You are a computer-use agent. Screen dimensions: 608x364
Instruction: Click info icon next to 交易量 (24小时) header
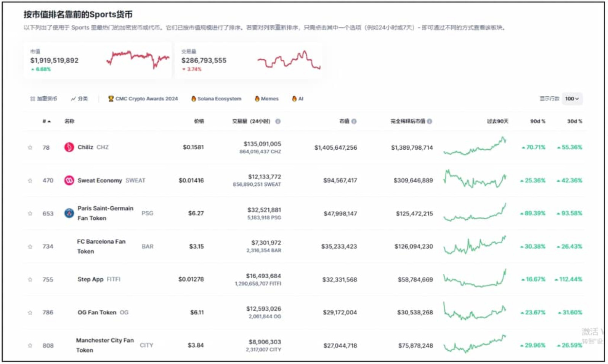click(278, 121)
